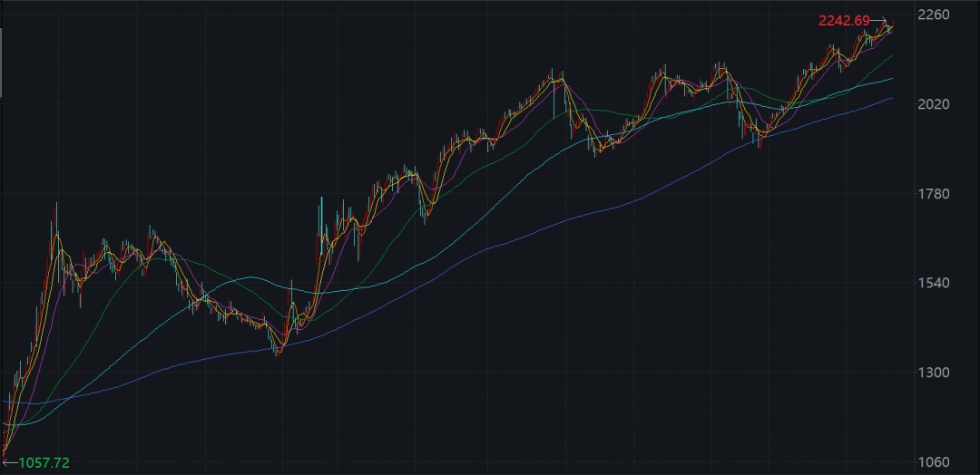Click the candlestick at the bottom of the dip just below 1540
Screen dimensions: 980x475
pos(278,347)
